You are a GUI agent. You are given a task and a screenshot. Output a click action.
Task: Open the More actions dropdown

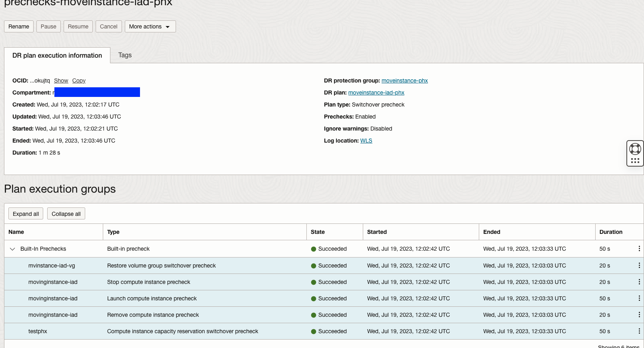coord(150,26)
